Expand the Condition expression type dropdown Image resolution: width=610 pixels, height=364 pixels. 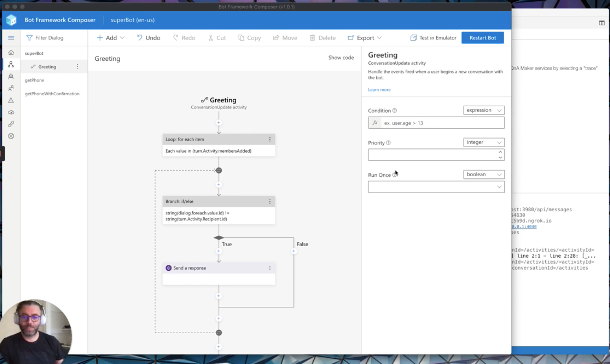click(484, 110)
